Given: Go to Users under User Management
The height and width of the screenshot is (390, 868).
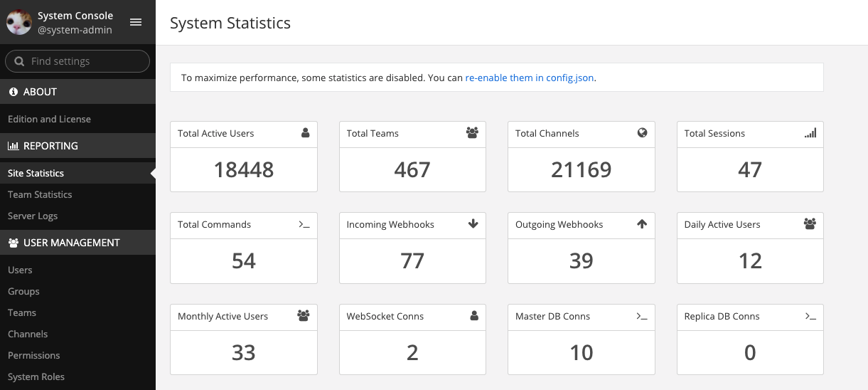Looking at the screenshot, I should (x=20, y=270).
